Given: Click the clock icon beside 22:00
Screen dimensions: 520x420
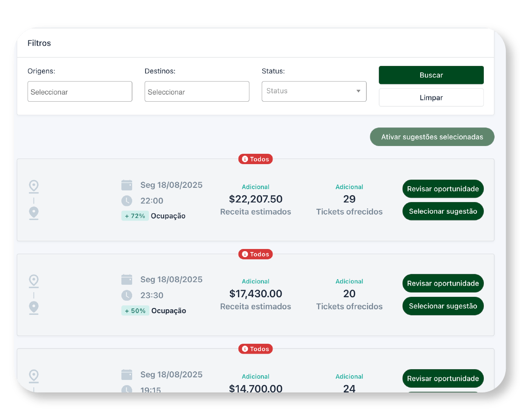Looking at the screenshot, I should (x=127, y=201).
